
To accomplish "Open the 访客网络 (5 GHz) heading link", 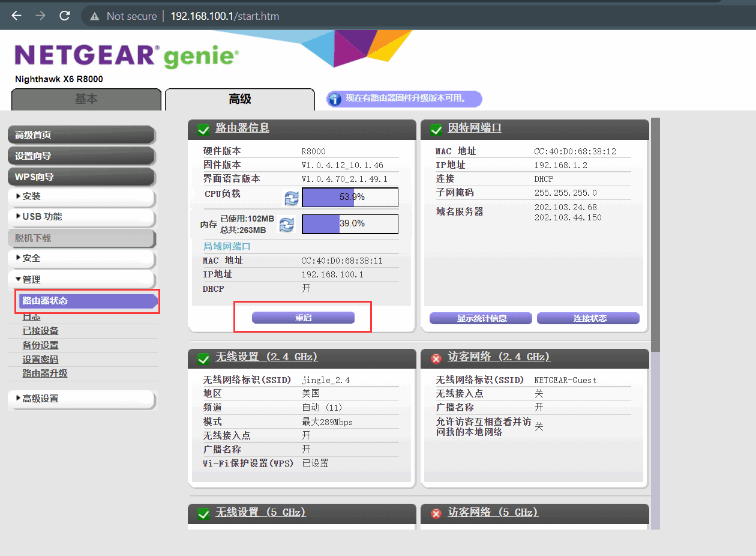I will coord(493,513).
